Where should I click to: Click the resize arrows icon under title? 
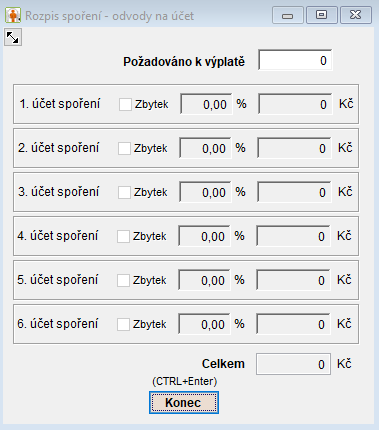[13, 37]
